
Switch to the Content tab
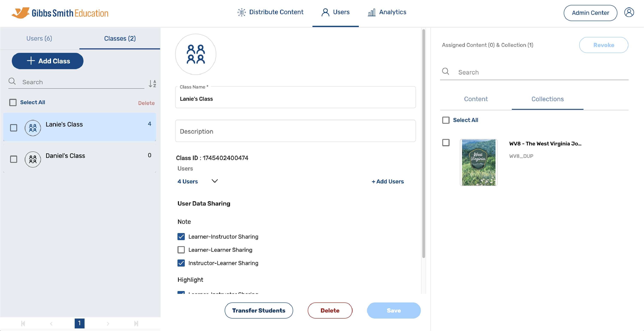click(x=476, y=99)
